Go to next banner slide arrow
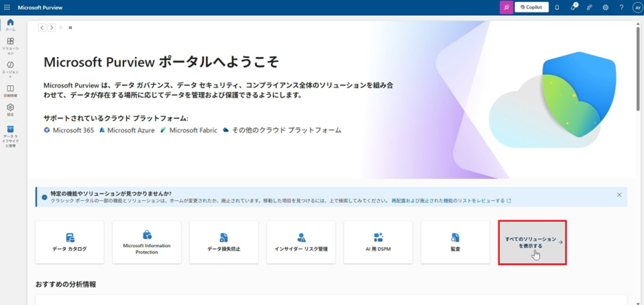 point(51,27)
